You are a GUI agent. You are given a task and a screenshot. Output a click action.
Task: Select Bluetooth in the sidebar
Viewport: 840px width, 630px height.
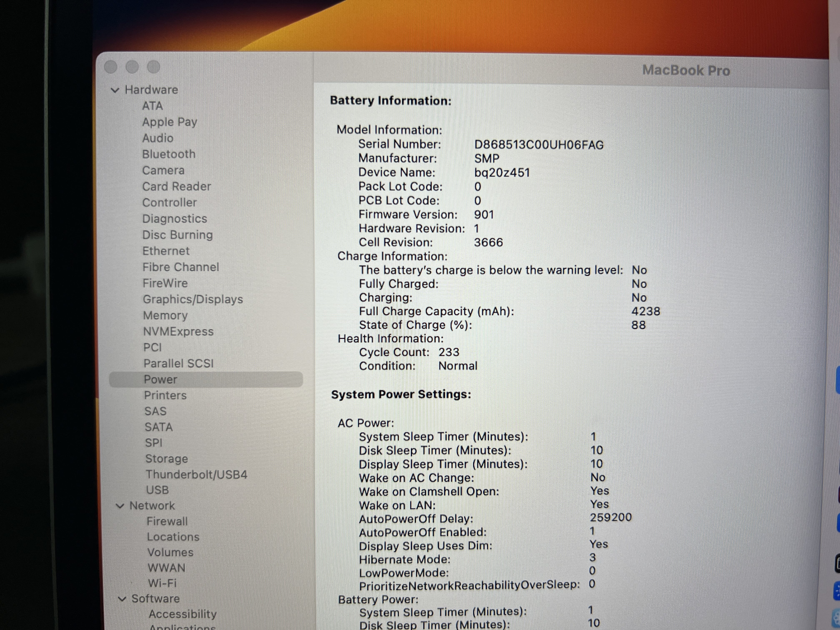pyautogui.click(x=169, y=154)
